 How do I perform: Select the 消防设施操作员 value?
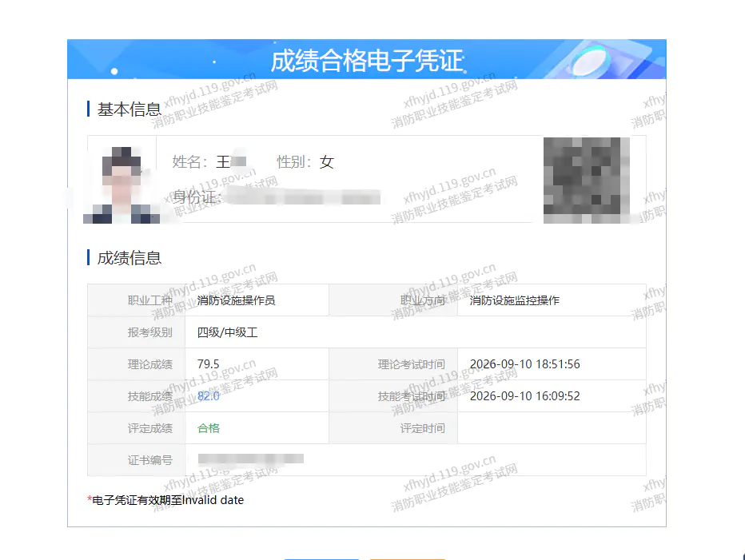[x=236, y=300]
